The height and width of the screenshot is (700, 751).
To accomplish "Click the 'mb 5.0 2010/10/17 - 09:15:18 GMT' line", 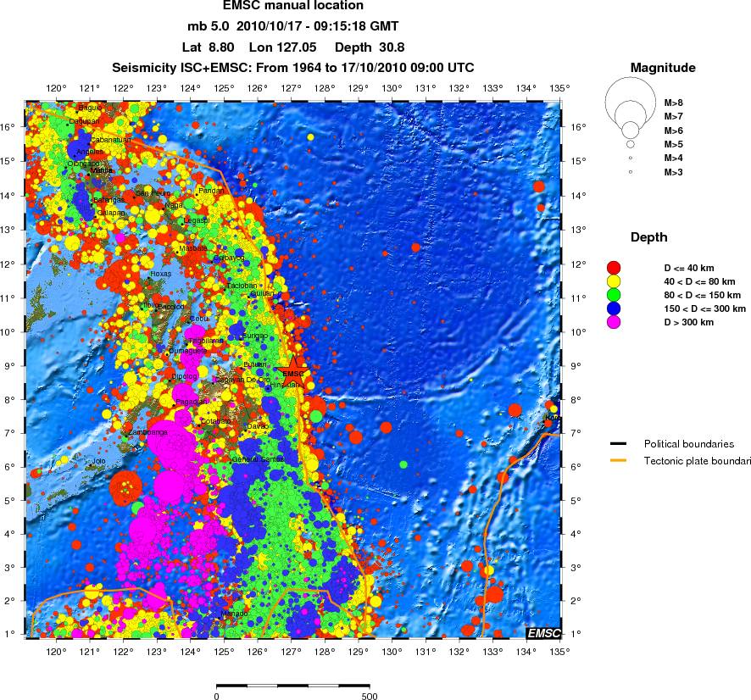I will (293, 26).
